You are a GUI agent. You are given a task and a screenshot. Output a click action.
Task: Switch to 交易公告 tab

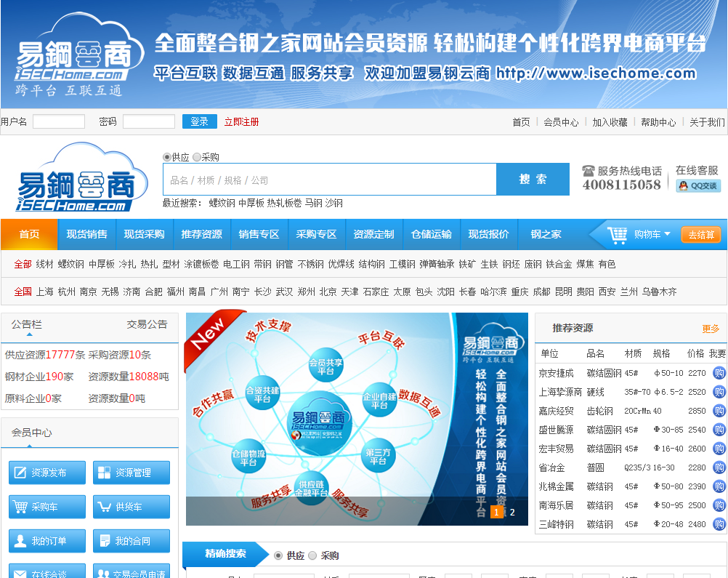click(147, 324)
